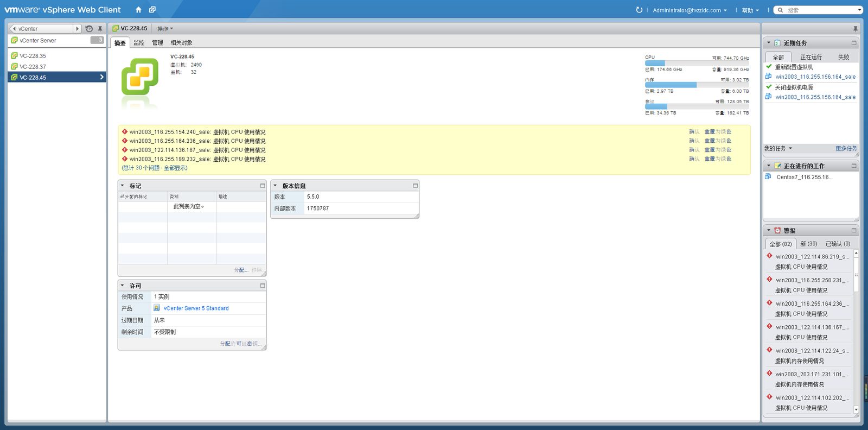
Task: Click the VM icon beside Centos7_116.255.16...
Action: click(768, 176)
